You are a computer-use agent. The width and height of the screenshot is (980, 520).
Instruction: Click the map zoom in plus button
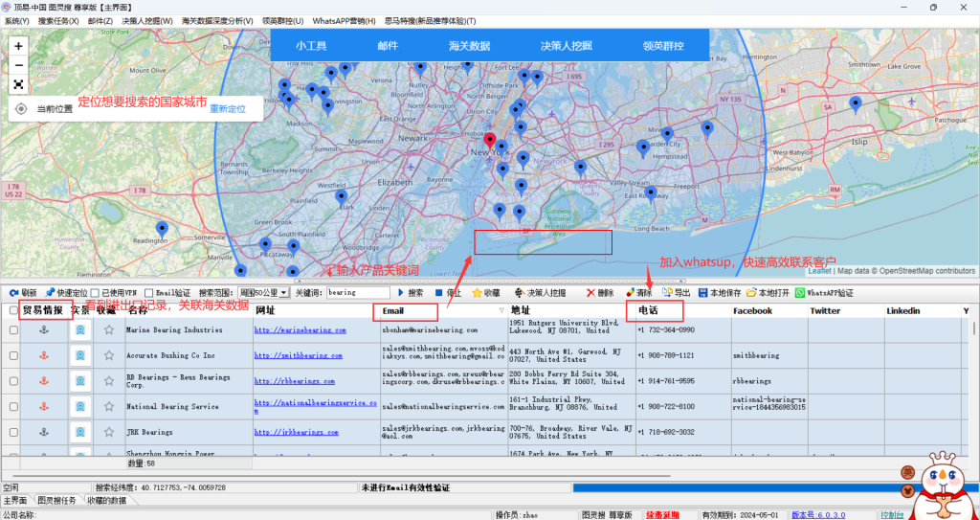(19, 46)
